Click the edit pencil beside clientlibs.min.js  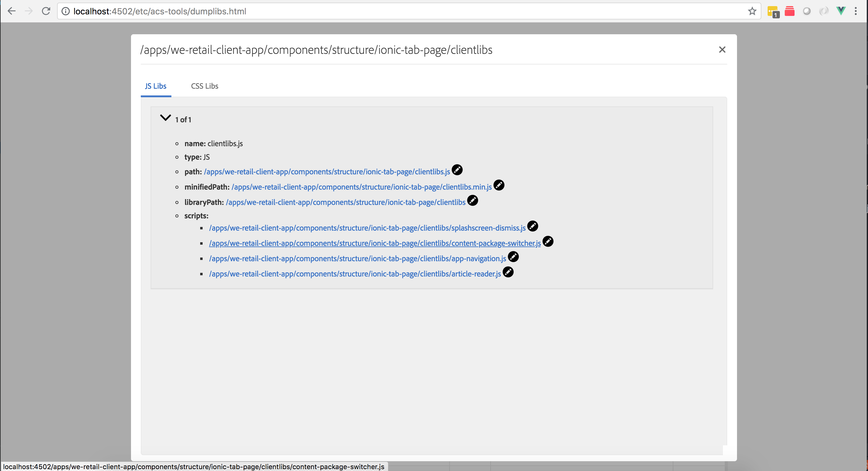point(499,185)
